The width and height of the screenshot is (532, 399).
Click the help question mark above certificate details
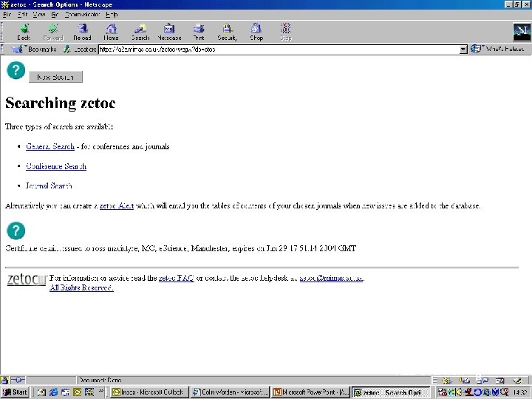16,231
